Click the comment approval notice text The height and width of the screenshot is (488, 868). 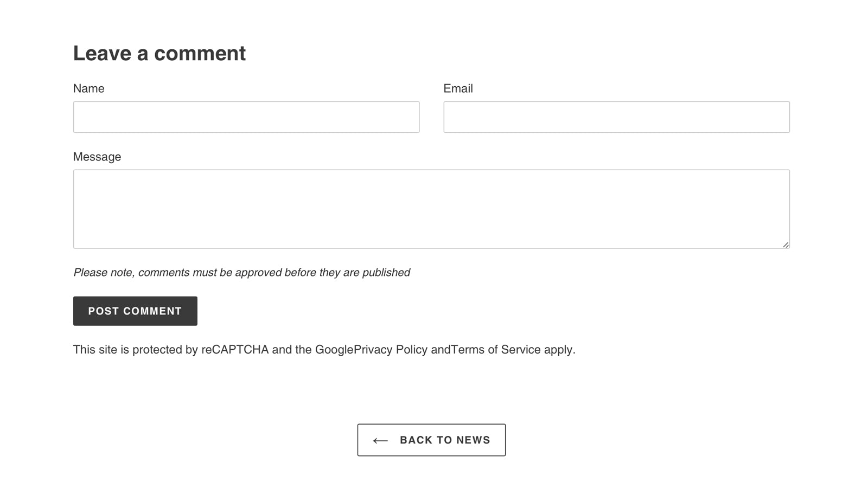coord(241,272)
